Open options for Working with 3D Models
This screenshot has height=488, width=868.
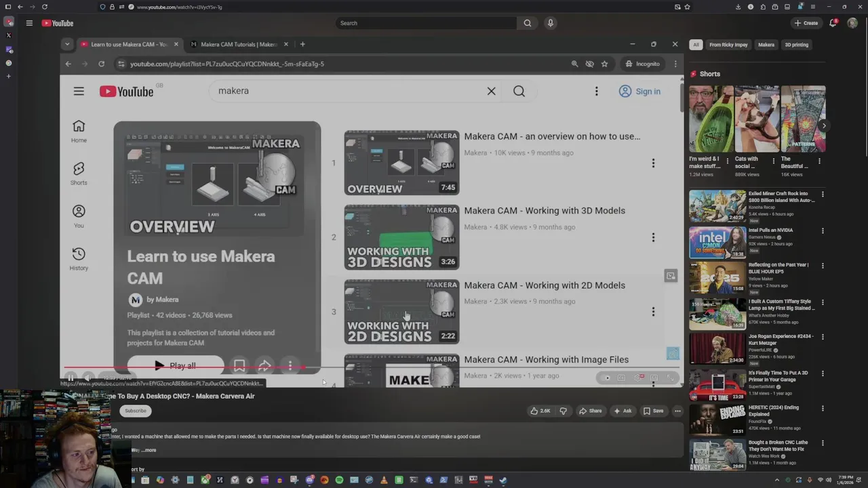pos(653,237)
